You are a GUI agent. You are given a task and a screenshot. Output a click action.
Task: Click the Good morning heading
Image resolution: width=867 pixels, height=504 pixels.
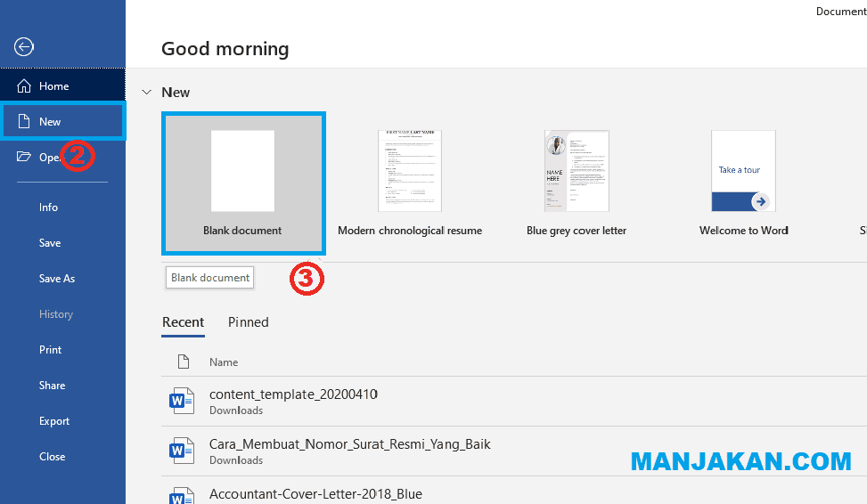(225, 49)
